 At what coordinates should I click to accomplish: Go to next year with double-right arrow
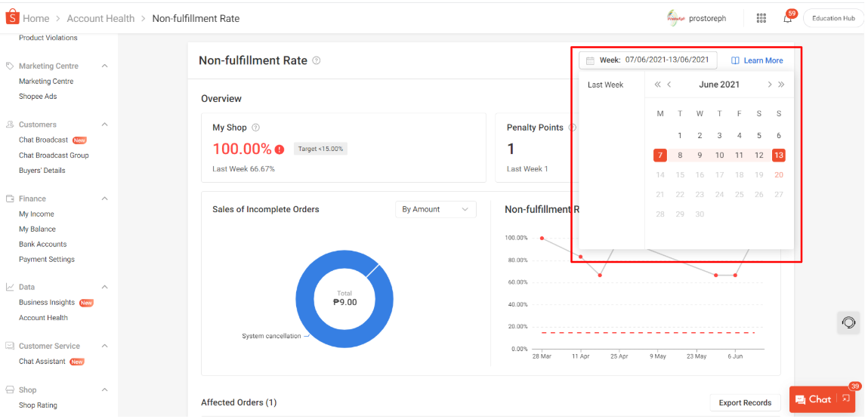coord(781,85)
